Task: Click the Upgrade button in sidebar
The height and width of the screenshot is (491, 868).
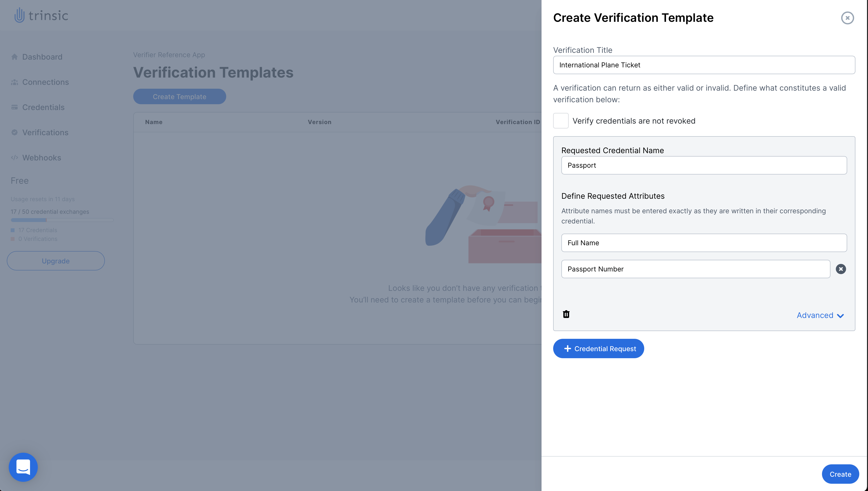Action: click(55, 261)
